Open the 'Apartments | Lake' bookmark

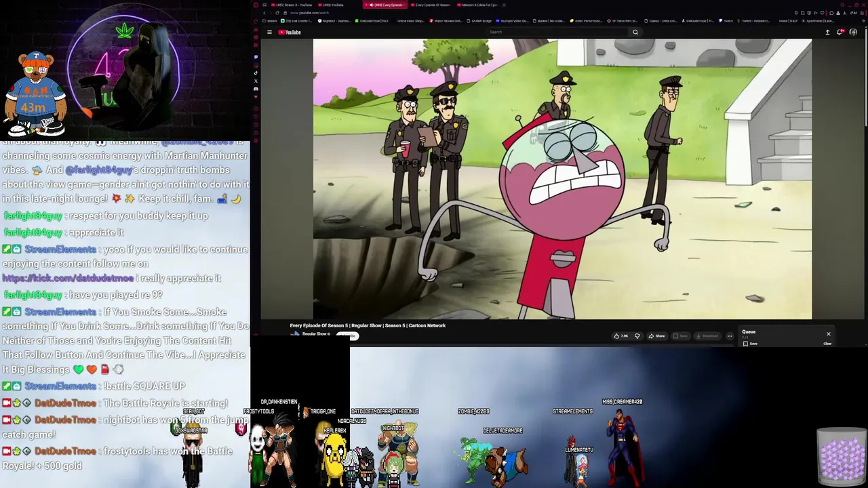818,21
